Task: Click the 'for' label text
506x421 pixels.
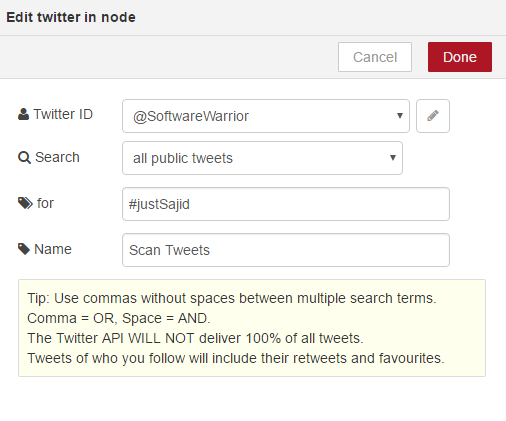Action: [45, 203]
